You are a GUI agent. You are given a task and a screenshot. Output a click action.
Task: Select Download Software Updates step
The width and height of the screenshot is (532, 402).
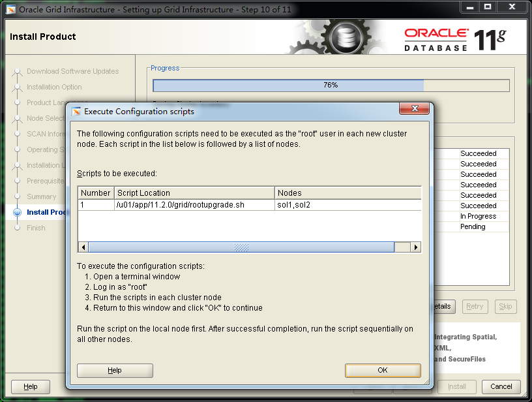coord(72,71)
